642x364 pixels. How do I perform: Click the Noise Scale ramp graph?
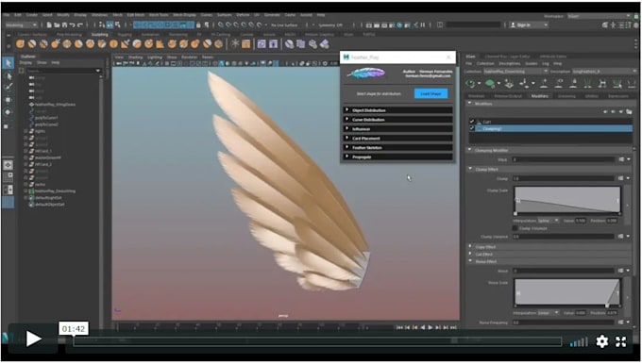pos(567,292)
